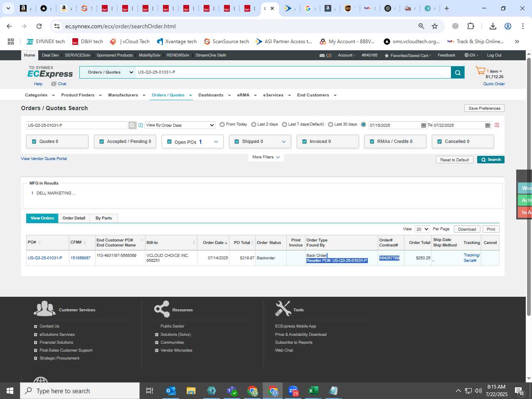Open File Explorer from the taskbar
This screenshot has height=399, width=532.
pyautogui.click(x=191, y=391)
